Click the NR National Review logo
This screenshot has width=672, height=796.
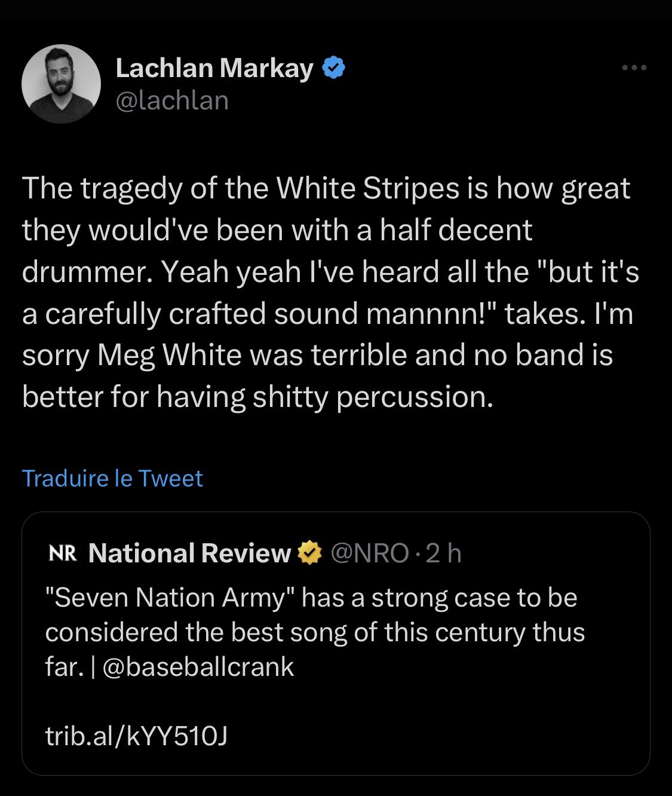(x=62, y=553)
